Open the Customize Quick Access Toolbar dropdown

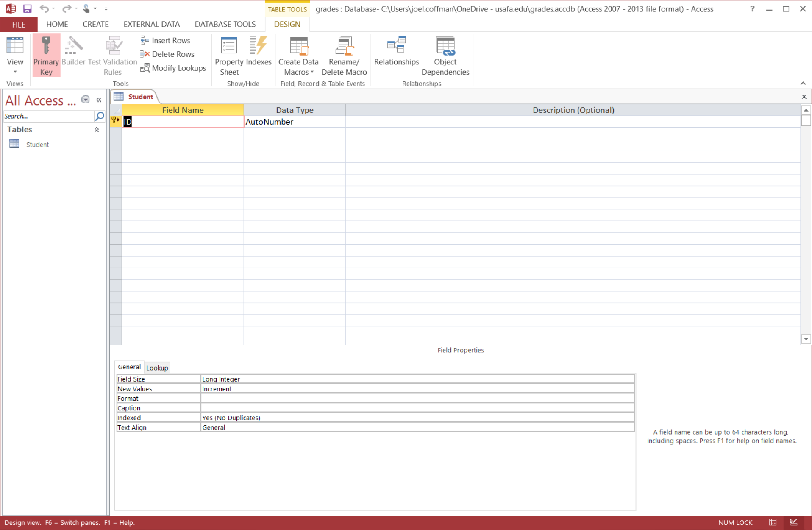click(x=106, y=8)
